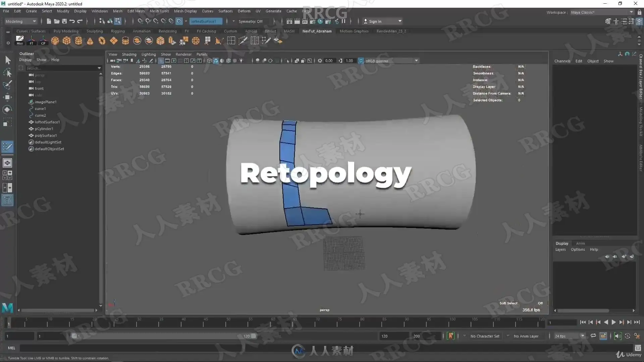Create a polygon cube from shelf

click(x=67, y=41)
